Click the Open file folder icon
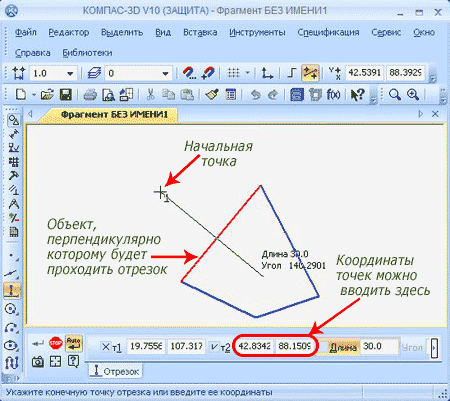Image resolution: width=450 pixels, height=401 pixels. (47, 95)
